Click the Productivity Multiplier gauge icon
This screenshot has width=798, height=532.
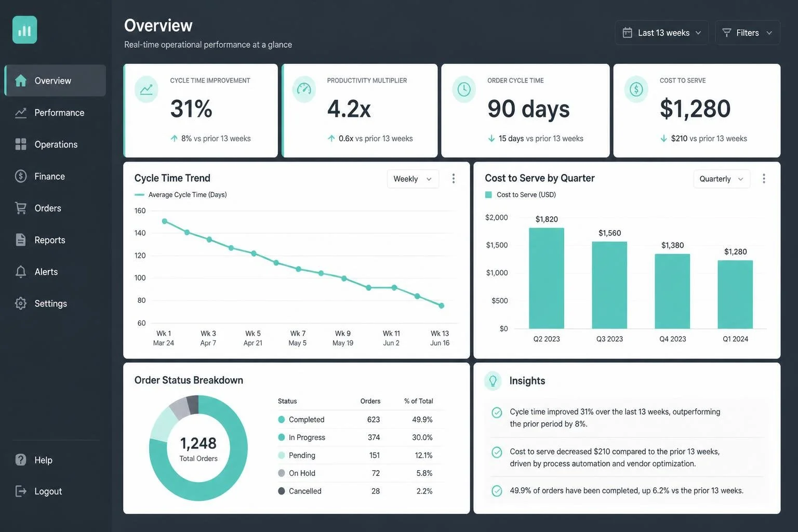click(304, 89)
